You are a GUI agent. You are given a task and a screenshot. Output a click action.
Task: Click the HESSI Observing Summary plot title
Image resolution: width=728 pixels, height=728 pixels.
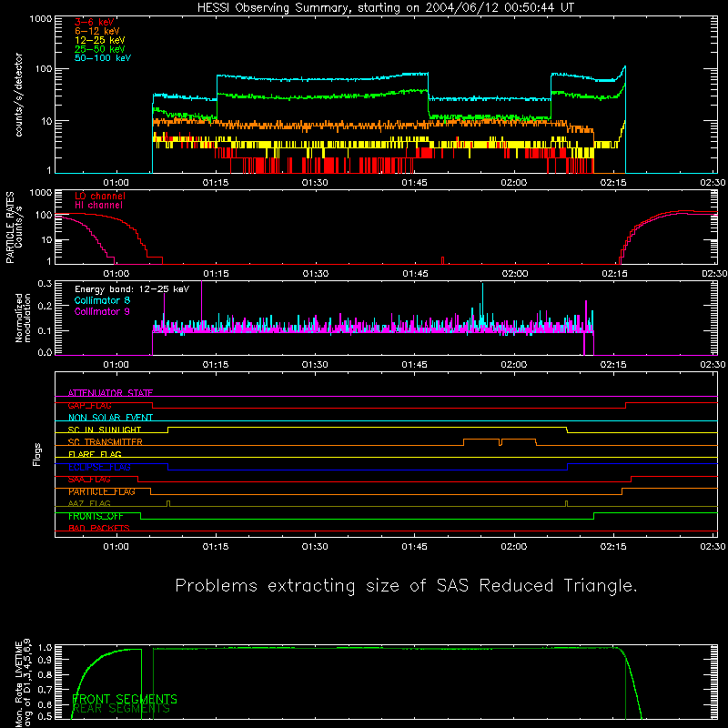click(x=385, y=8)
